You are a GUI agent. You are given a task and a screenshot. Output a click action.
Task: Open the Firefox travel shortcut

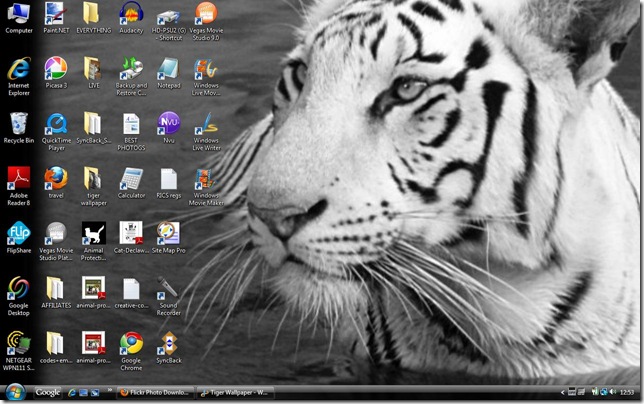coord(56,183)
